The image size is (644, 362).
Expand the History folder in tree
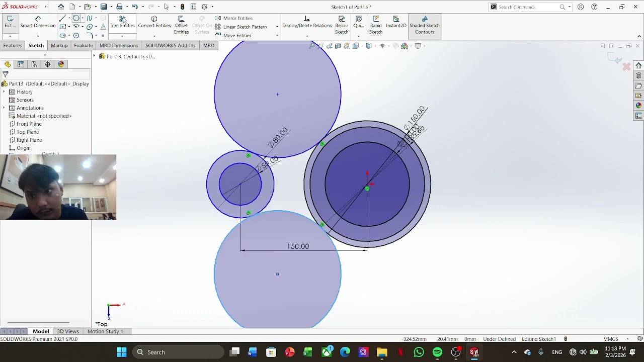4,92
